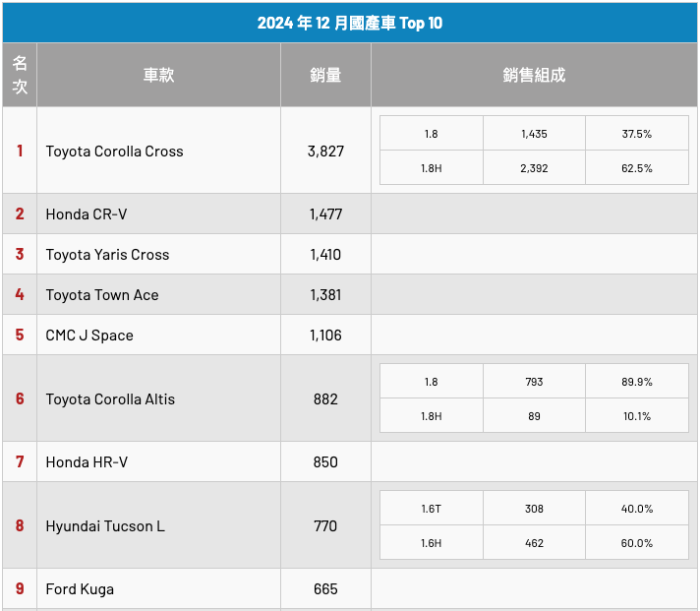
Task: Click rank number 6
Action: 20,398
